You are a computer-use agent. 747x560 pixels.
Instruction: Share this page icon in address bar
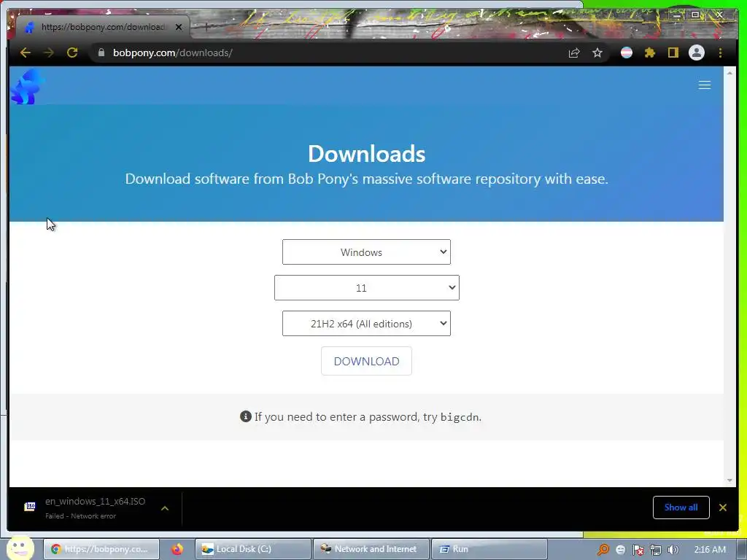coord(574,52)
